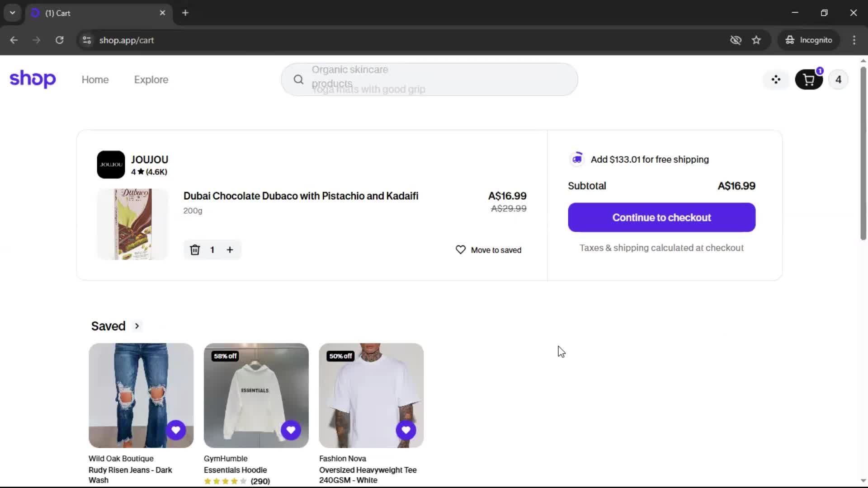This screenshot has height=488, width=868.
Task: Open the tab search dropdown arrow
Action: tap(13, 13)
